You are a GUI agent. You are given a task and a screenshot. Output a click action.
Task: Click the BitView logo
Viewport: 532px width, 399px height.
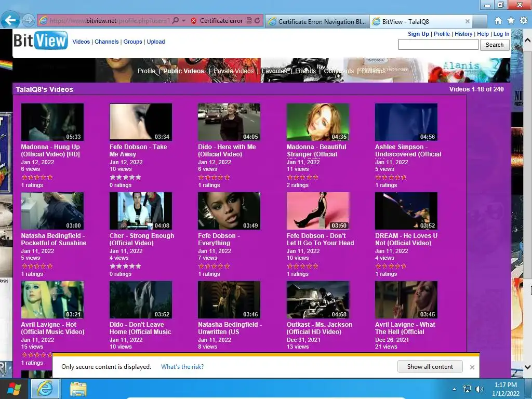(41, 41)
